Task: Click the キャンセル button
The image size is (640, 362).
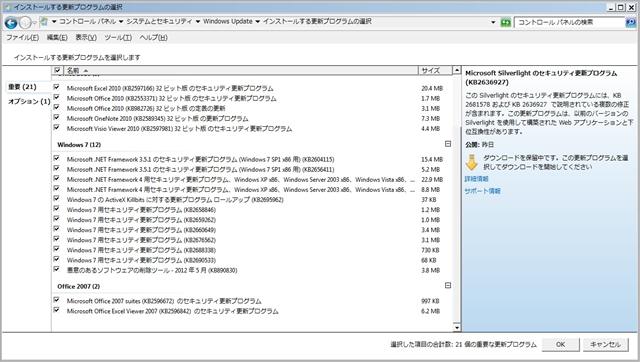Action: [605, 344]
